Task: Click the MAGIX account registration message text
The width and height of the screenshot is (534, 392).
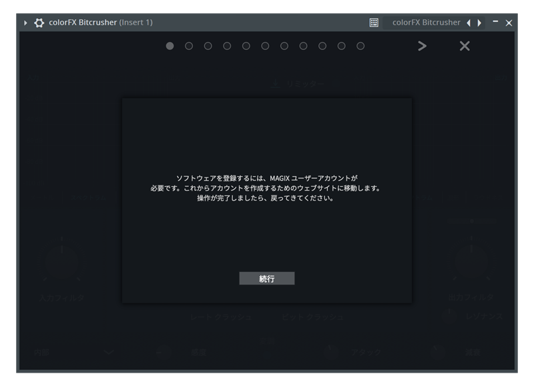Action: [x=266, y=188]
